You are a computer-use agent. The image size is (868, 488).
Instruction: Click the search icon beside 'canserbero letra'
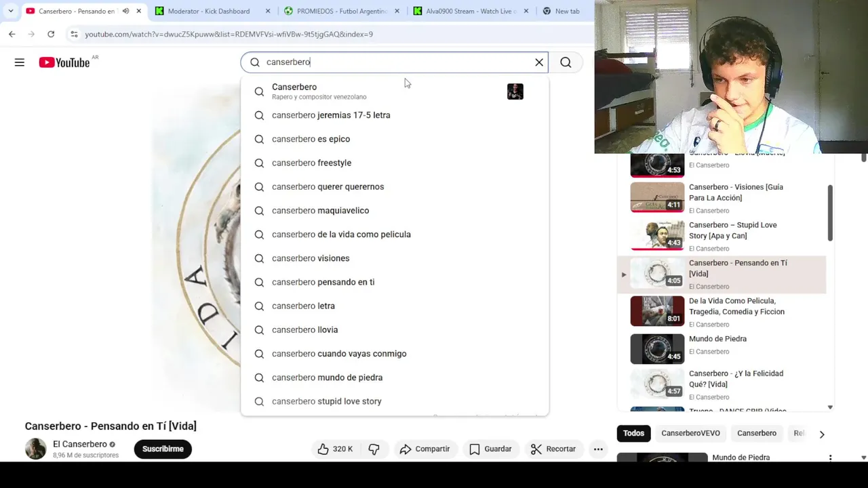[259, 306]
